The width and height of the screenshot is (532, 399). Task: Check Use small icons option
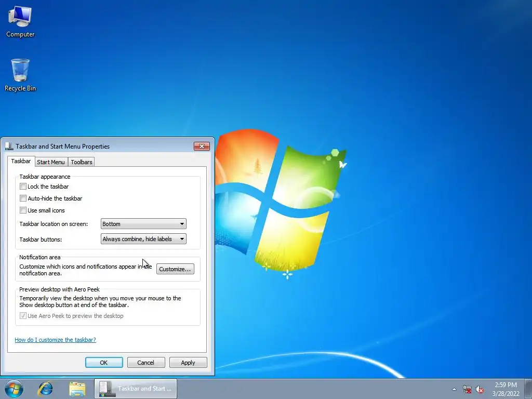click(23, 210)
